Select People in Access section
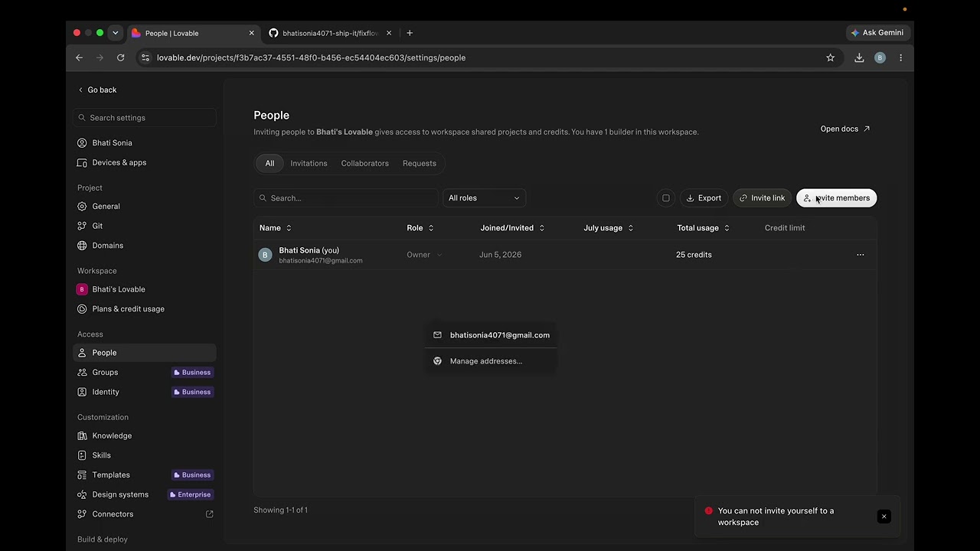Image resolution: width=980 pixels, height=551 pixels. pyautogui.click(x=145, y=353)
